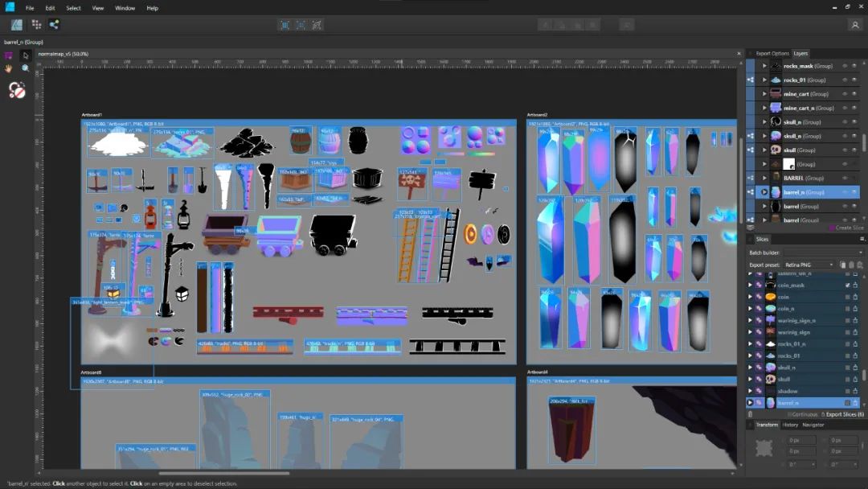This screenshot has height=489, width=868.
Task: Expand the skull group layer
Action: pos(764,150)
